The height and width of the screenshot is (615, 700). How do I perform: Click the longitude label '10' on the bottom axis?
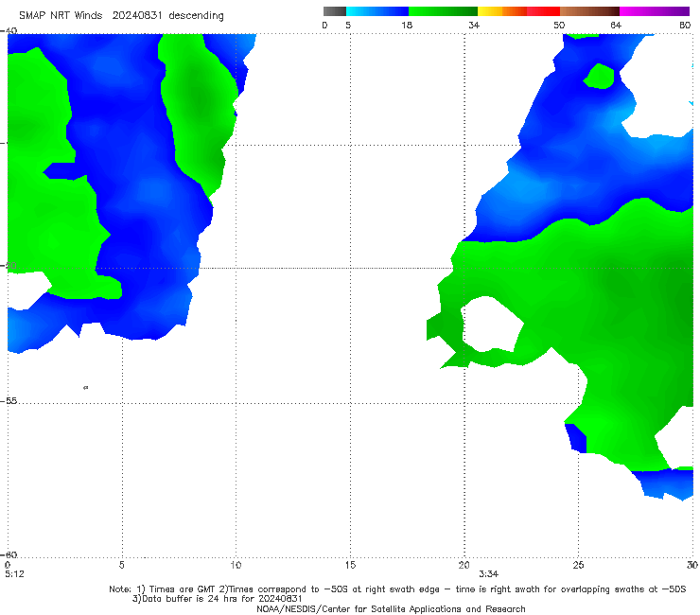coord(236,565)
